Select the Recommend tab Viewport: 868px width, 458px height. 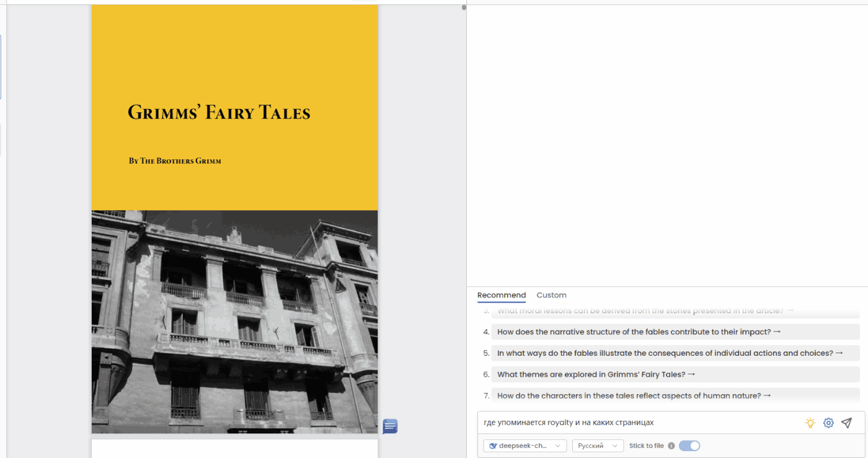501,295
